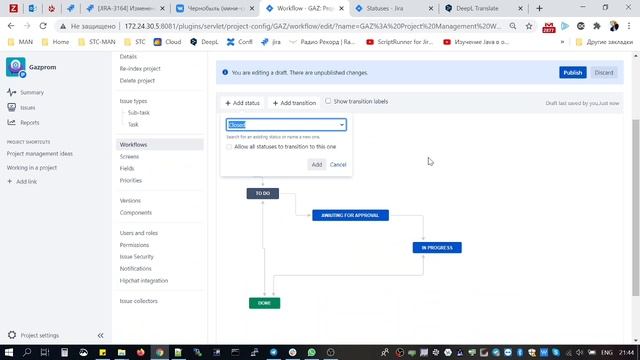The height and width of the screenshot is (360, 640).
Task: Switch to the DeepL Translate tab
Action: point(478,8)
